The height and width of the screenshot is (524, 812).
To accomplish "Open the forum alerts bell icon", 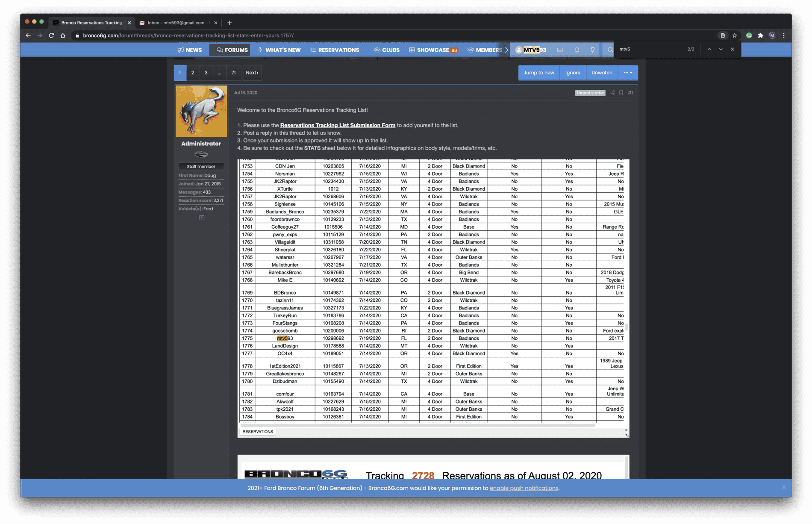I will [x=577, y=50].
